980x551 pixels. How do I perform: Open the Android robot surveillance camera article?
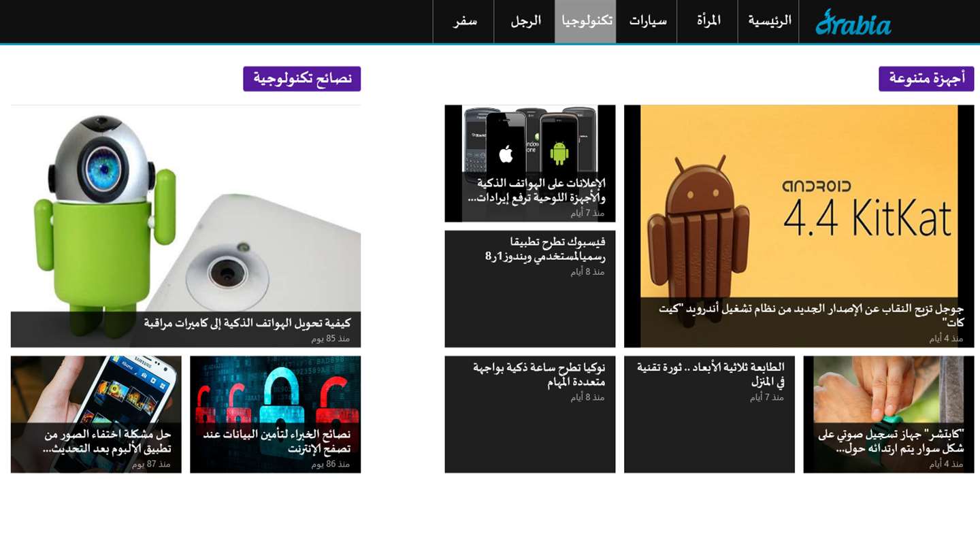(x=186, y=226)
